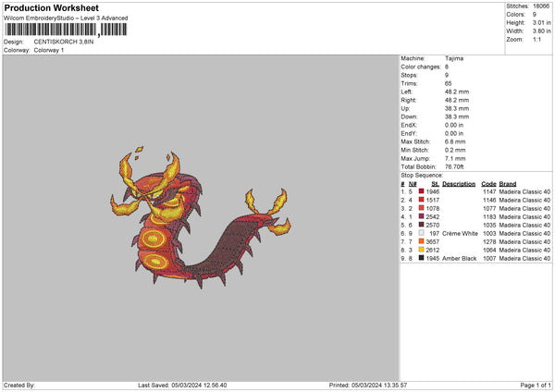Click 'Amber Black' description in stop sequence
Viewport: 555px width, 392px height.
coord(459,258)
